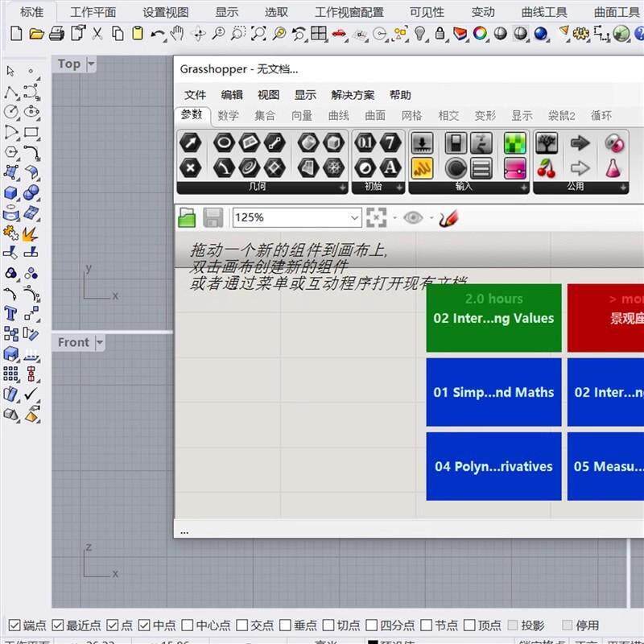Switch to the 数学 component tab

[x=228, y=116]
